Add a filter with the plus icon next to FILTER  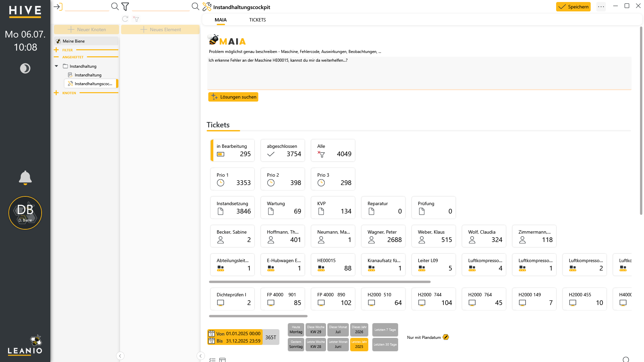(x=56, y=50)
